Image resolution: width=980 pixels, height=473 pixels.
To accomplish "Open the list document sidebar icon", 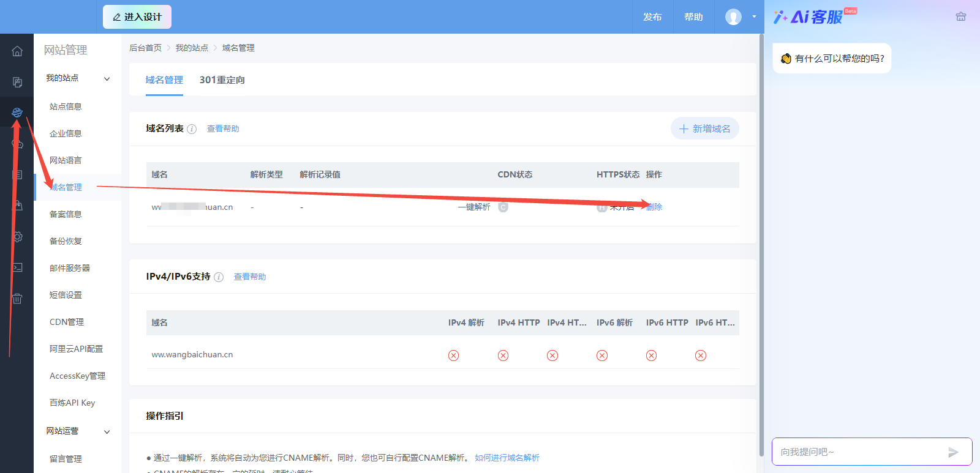I will [x=17, y=175].
